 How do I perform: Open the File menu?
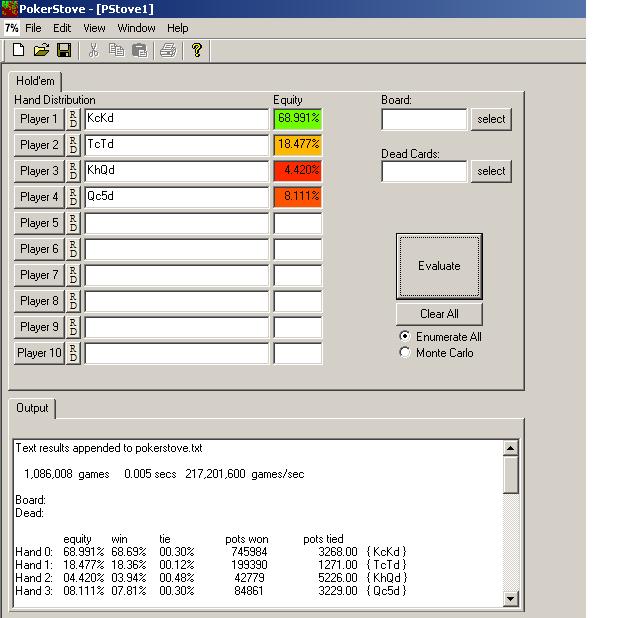click(33, 28)
